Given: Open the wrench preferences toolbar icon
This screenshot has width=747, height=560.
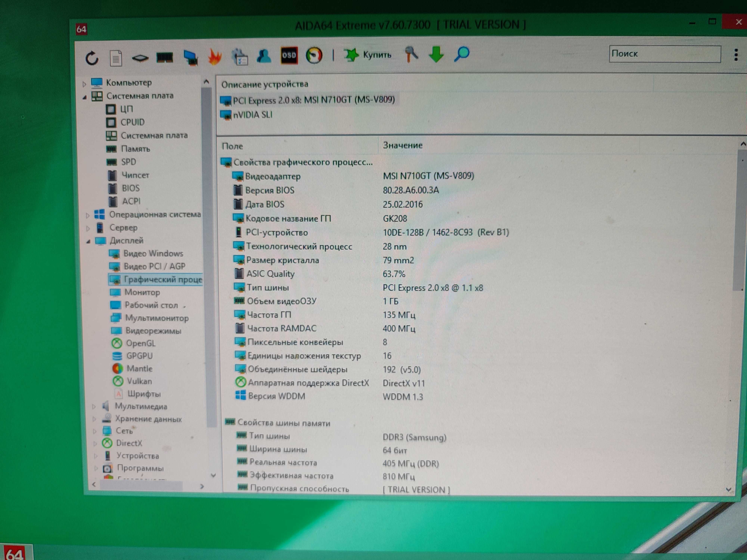Looking at the screenshot, I should coord(411,54).
